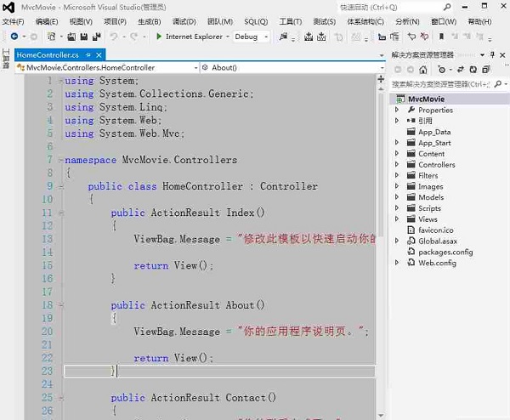Expand the Views folder
510x420 pixels.
tap(397, 219)
